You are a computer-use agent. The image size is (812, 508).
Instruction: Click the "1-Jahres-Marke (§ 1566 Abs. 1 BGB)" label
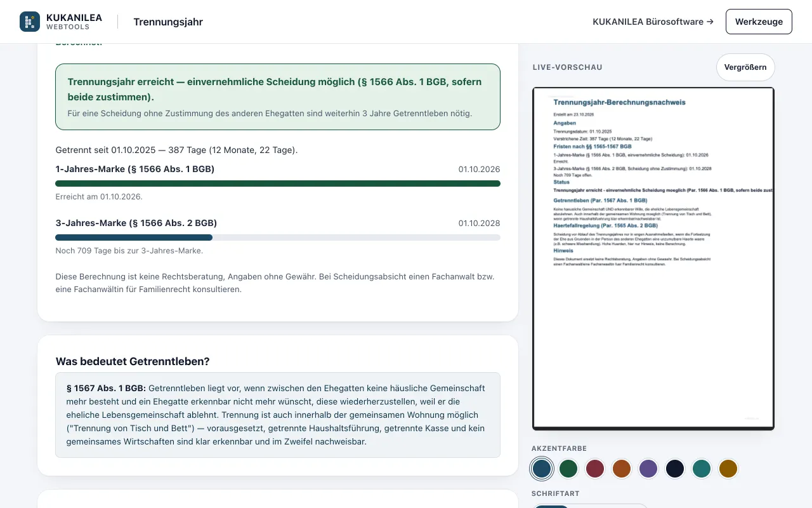[135, 169]
